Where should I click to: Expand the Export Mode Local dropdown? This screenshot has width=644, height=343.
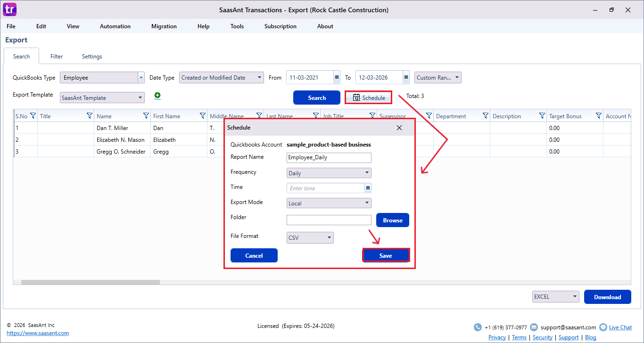click(x=329, y=203)
